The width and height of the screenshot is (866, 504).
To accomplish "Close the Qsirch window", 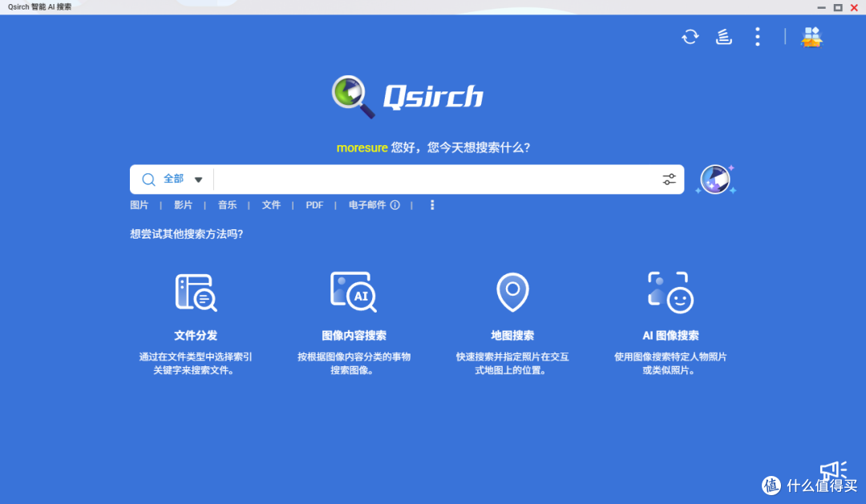I will (x=854, y=7).
